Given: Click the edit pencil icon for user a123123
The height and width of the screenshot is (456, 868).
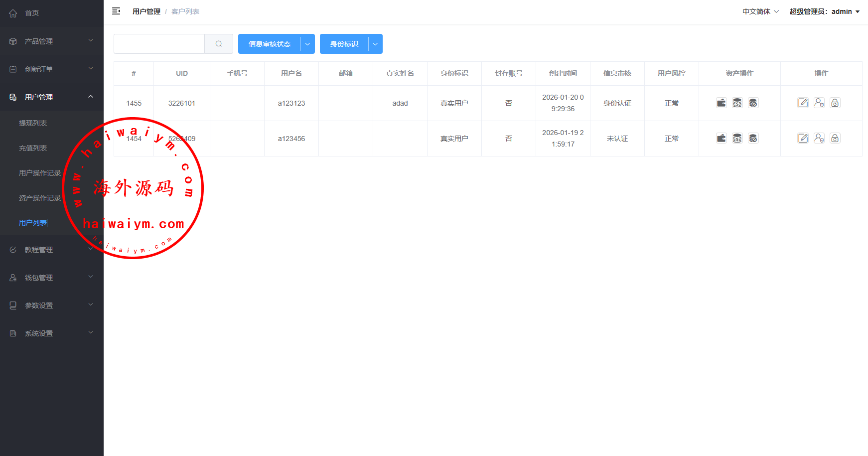Looking at the screenshot, I should (x=803, y=103).
